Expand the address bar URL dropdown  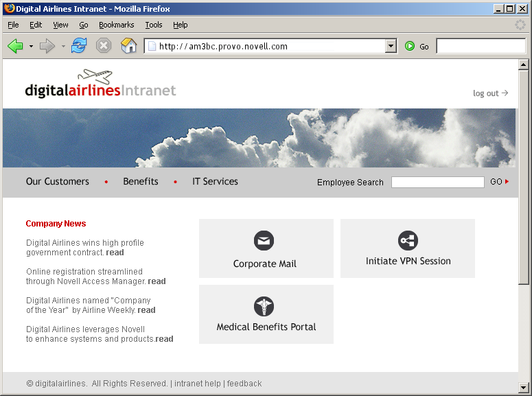tap(391, 46)
